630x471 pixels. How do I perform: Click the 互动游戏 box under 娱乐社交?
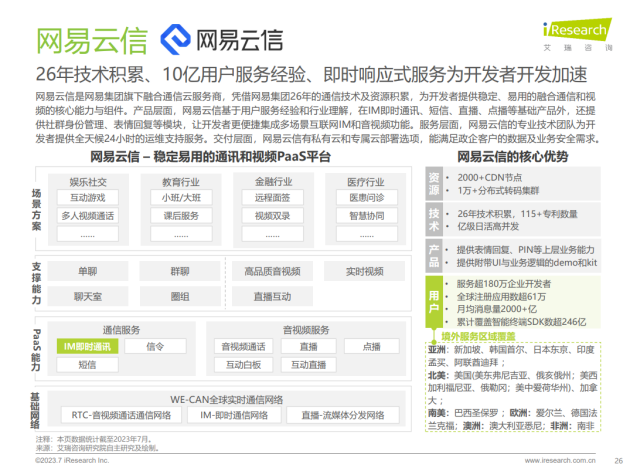pos(90,198)
